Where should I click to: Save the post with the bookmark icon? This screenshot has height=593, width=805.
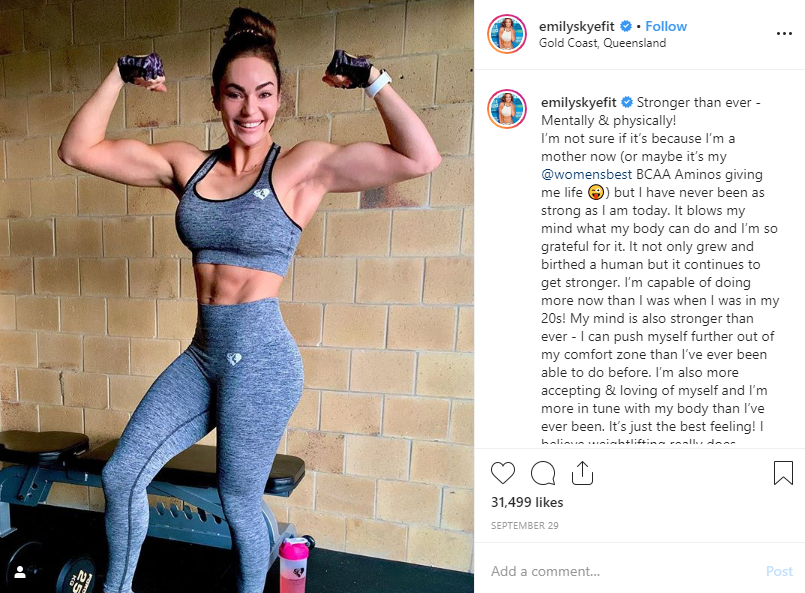[783, 472]
